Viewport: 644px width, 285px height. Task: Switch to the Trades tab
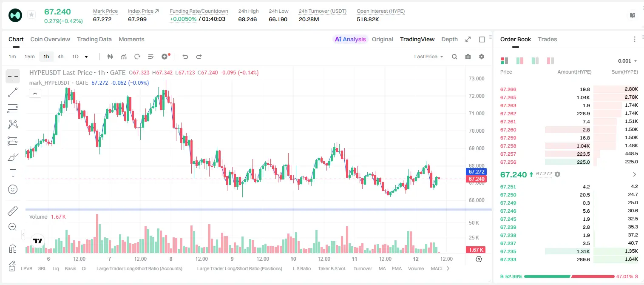[x=548, y=39]
